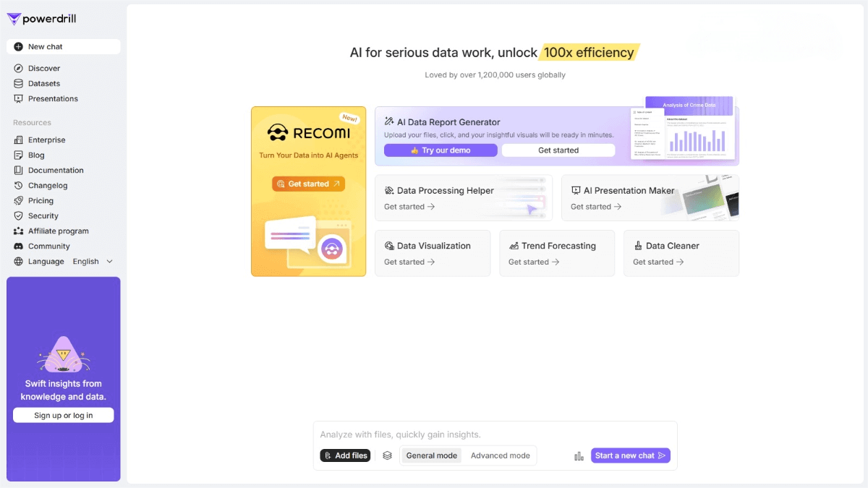
Task: Click the bar chart icon near Start a new chat
Action: 579,456
